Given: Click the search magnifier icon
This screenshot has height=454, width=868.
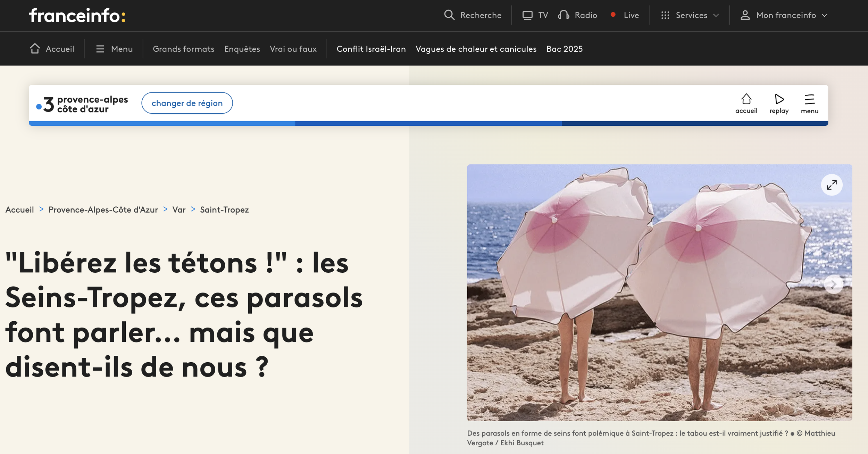Looking at the screenshot, I should coord(449,15).
